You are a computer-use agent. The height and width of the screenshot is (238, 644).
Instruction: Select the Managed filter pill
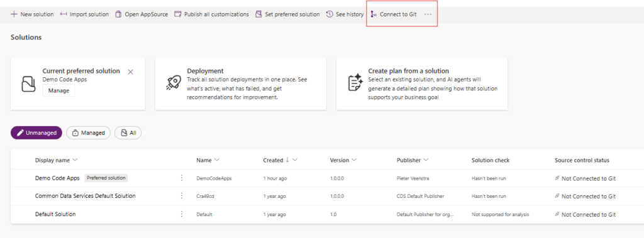pos(88,133)
